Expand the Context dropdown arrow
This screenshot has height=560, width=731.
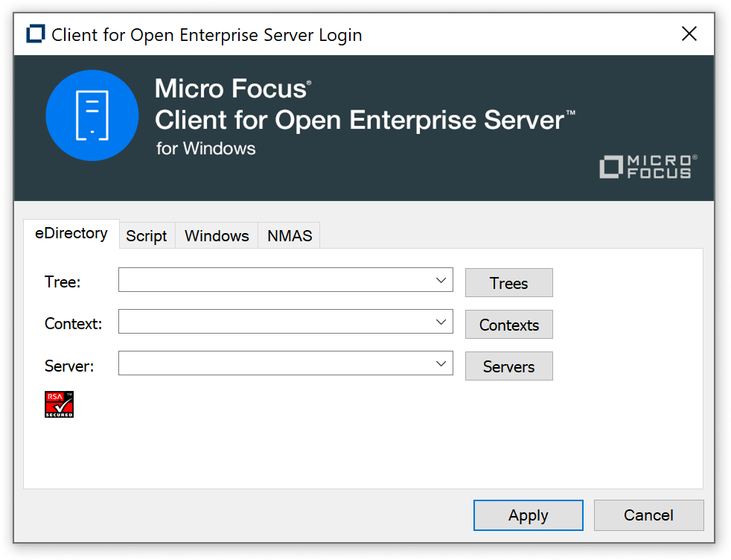[x=441, y=322]
